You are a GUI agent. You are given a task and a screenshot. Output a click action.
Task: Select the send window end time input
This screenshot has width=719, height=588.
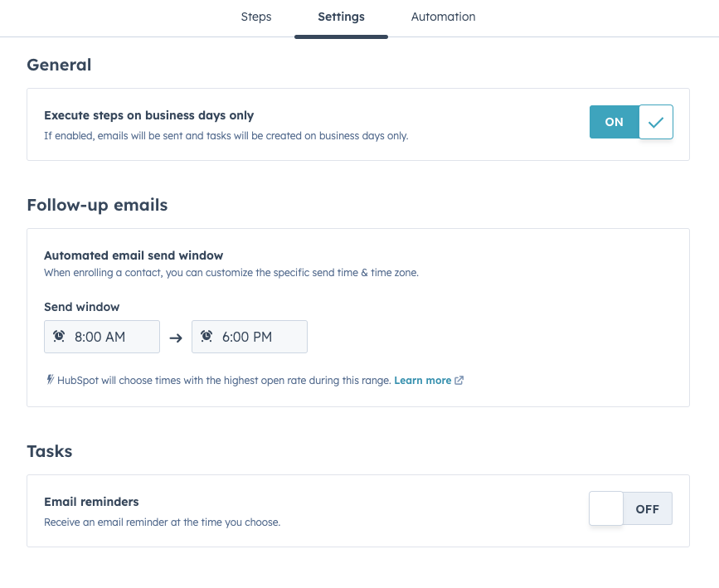[x=249, y=336]
